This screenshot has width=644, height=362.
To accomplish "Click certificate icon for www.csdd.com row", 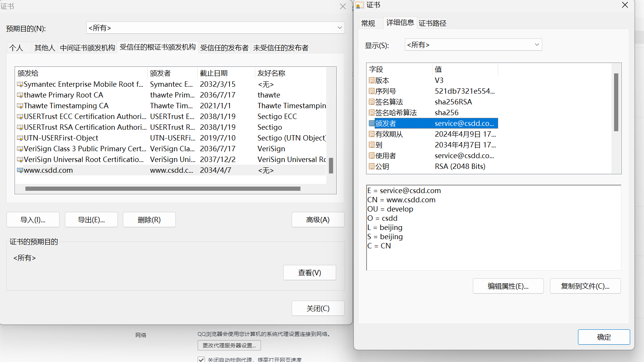I will pos(20,170).
